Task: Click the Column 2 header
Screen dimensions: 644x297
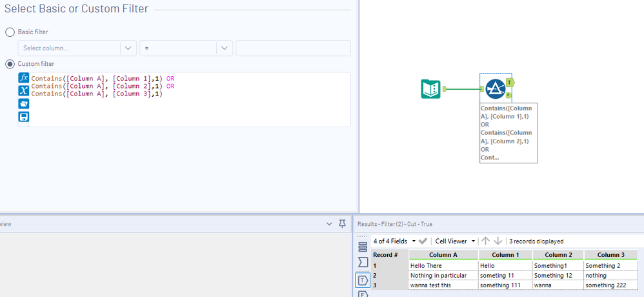Action: pyautogui.click(x=558, y=254)
